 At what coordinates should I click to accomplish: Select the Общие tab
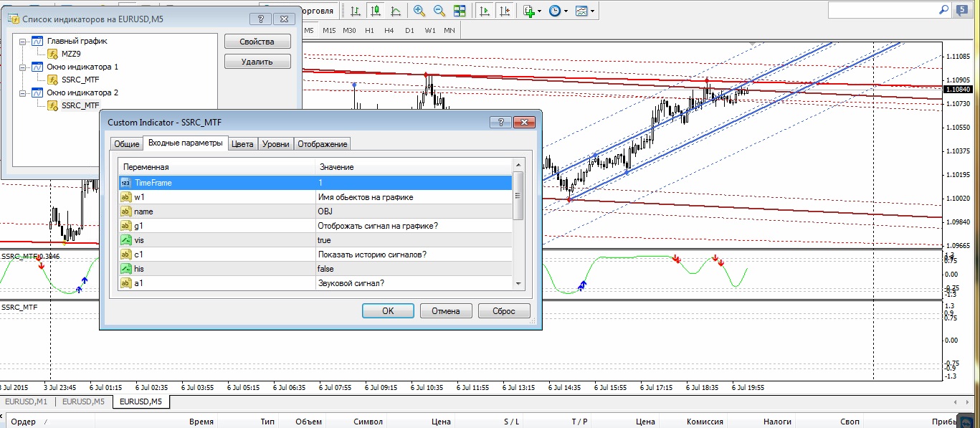coord(126,144)
